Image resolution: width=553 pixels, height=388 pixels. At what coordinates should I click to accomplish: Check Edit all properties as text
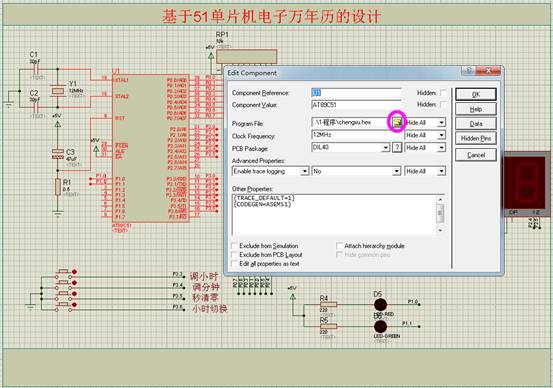point(235,263)
